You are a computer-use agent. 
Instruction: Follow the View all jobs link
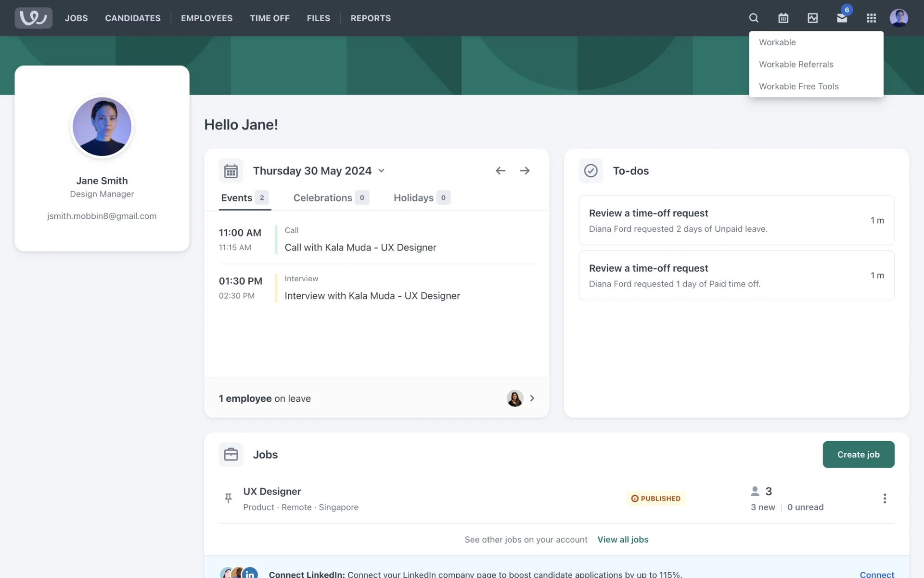click(x=623, y=539)
